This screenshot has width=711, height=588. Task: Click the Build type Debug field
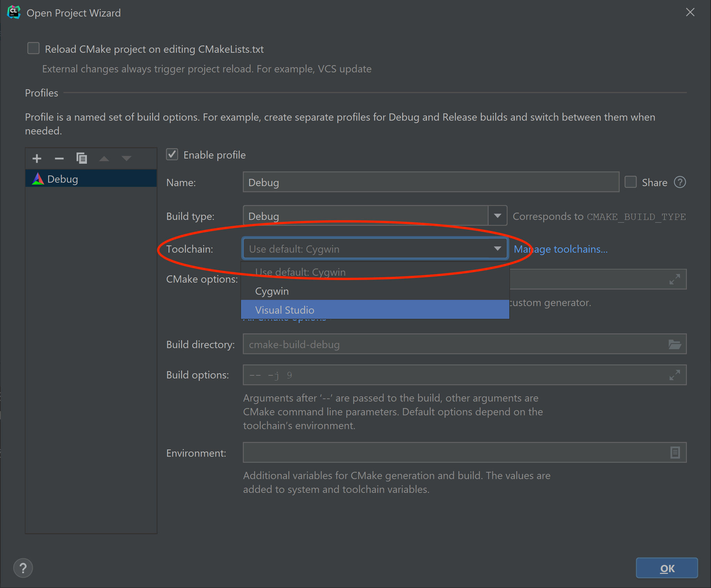point(365,216)
